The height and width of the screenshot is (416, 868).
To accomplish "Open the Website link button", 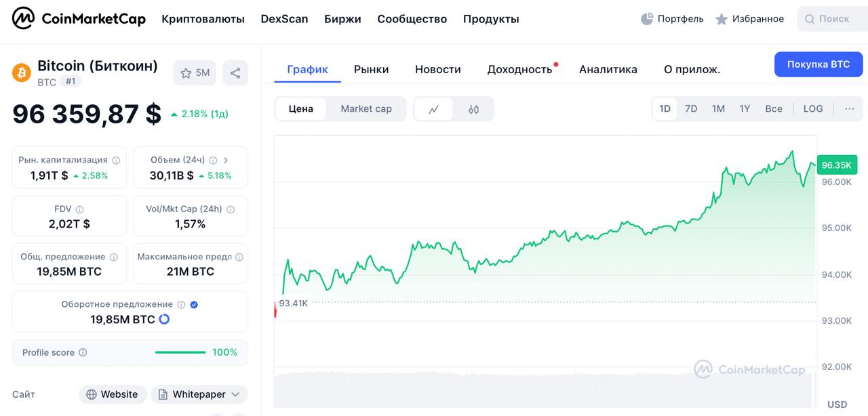I will (x=112, y=394).
